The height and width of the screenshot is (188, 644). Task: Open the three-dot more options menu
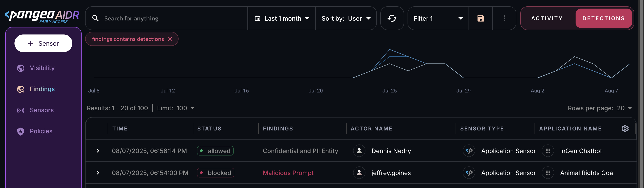point(504,18)
